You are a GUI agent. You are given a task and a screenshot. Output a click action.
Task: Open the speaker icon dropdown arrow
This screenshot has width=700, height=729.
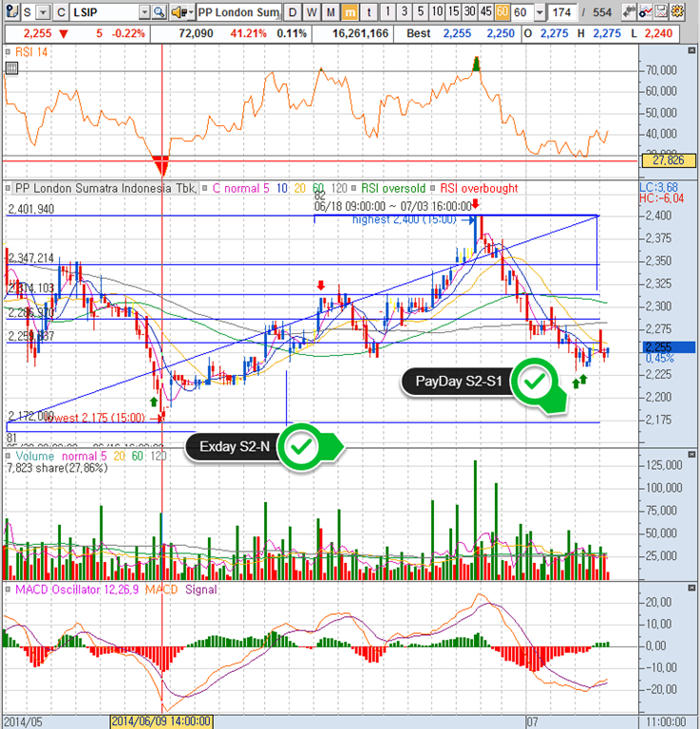(x=191, y=12)
